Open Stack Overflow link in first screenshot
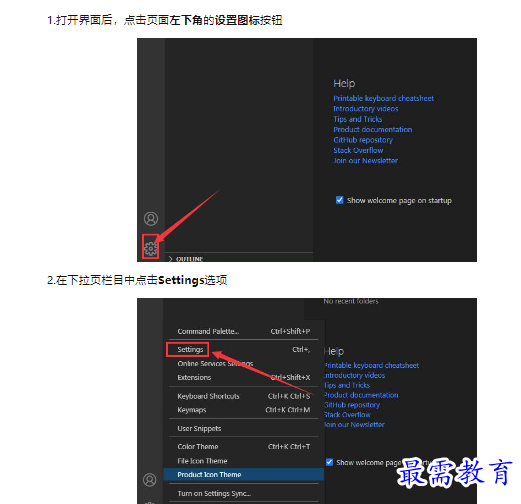This screenshot has height=504, width=521. pyautogui.click(x=358, y=150)
